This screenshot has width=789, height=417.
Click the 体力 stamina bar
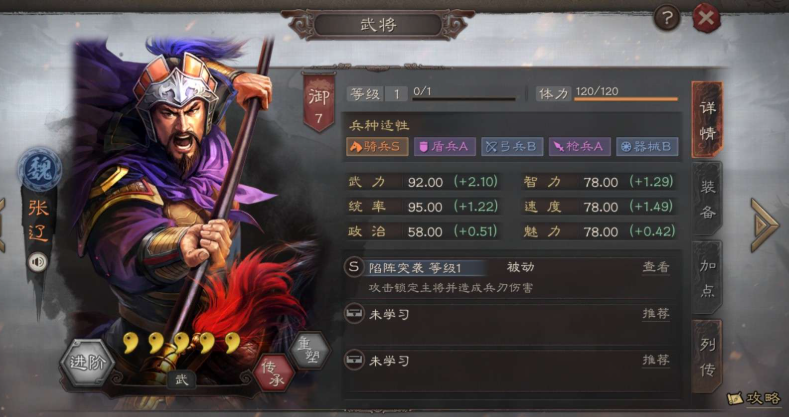click(x=626, y=99)
